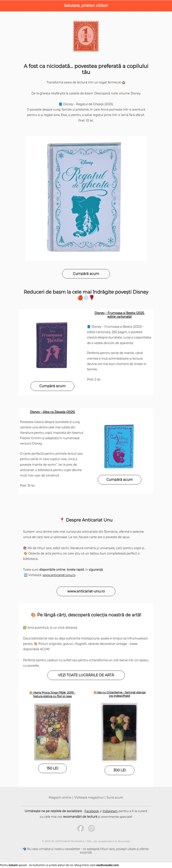
Task: Click Cumpără acum under Alba ca Zăpada
Action: pyautogui.click(x=120, y=479)
